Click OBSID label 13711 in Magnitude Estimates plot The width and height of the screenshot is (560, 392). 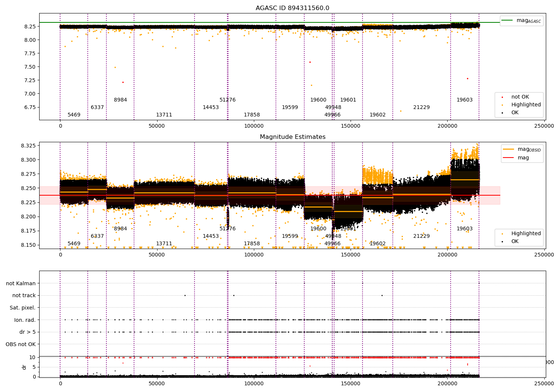point(164,243)
